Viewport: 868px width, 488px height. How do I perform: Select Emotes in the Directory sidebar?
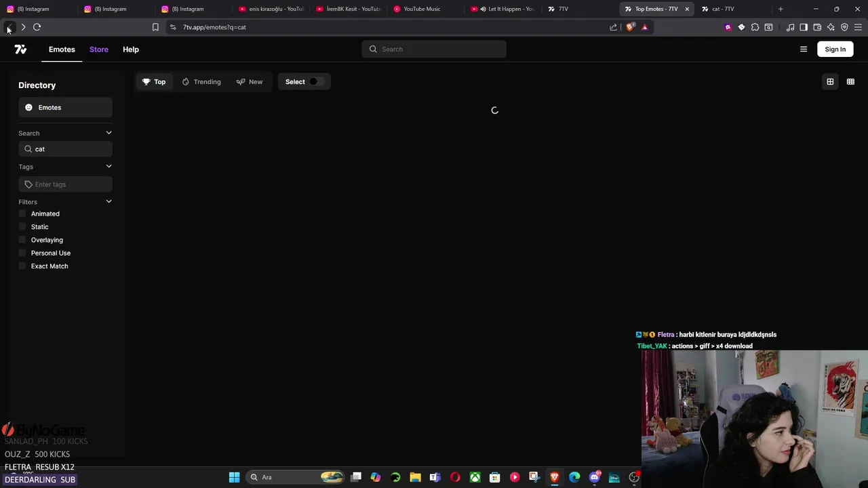click(x=65, y=108)
